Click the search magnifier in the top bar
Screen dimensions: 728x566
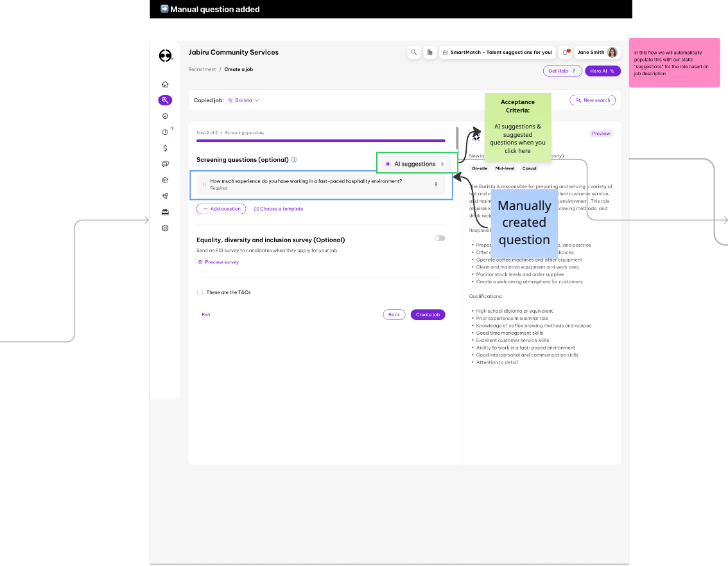[x=414, y=53]
